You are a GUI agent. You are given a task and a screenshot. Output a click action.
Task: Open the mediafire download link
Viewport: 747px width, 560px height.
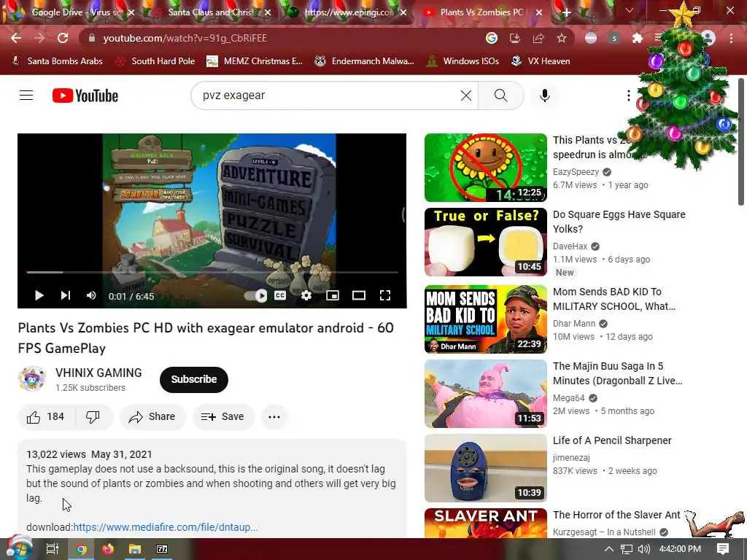[x=166, y=527]
